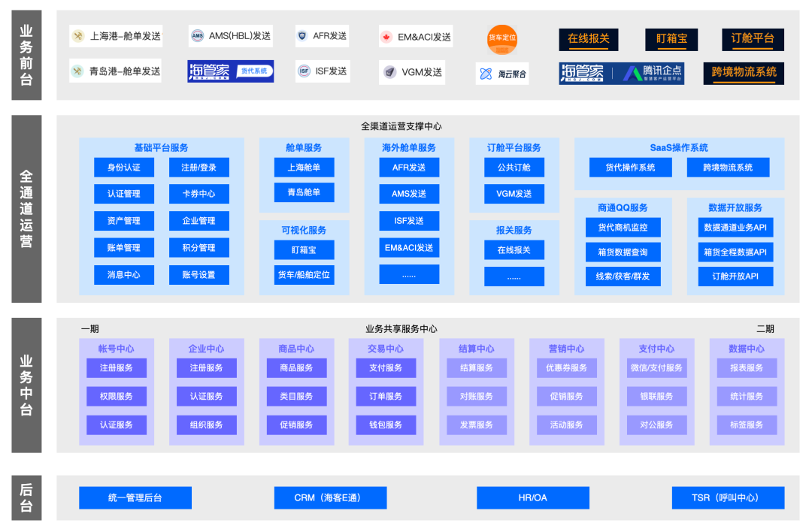Click 优惠券服务 under 营销中心
This screenshot has width=812, height=532.
pos(567,368)
